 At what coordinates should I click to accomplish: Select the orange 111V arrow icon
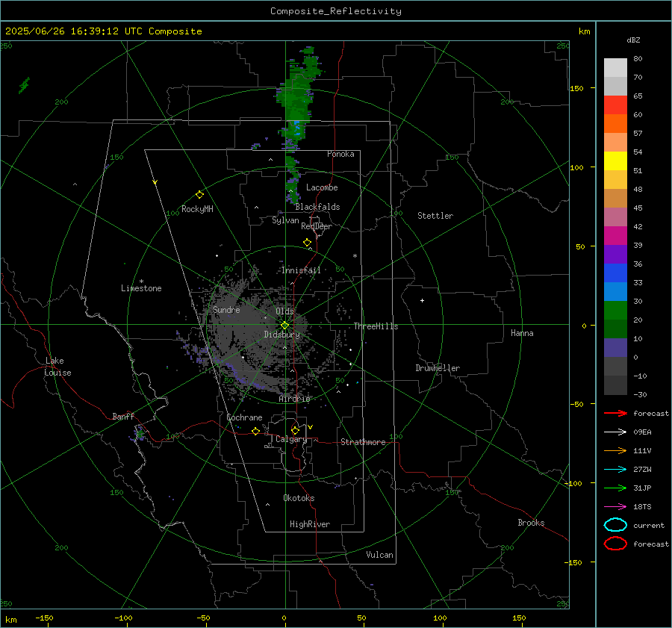click(x=615, y=450)
